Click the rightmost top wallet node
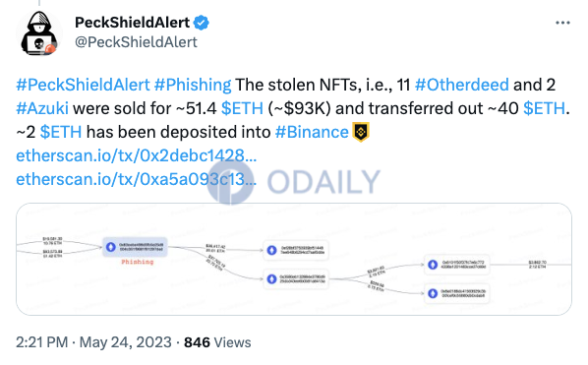This screenshot has height=365, width=588. click(457, 265)
